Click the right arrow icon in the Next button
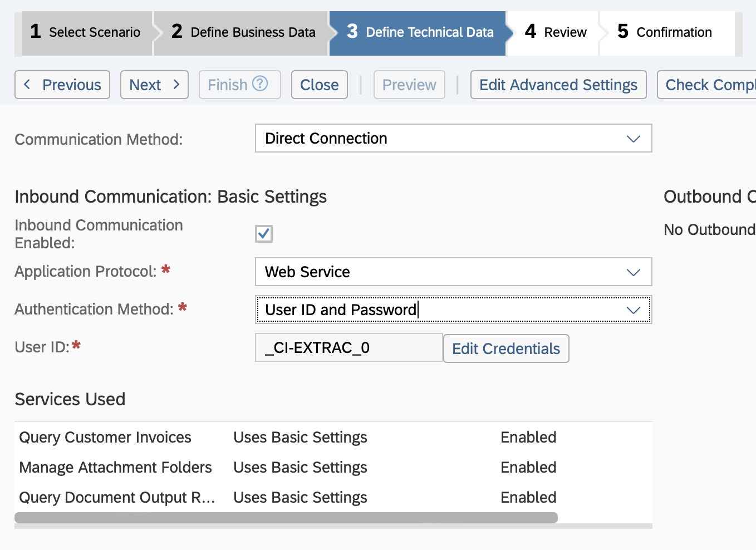Viewport: 756px width, 550px height. pyautogui.click(x=176, y=85)
